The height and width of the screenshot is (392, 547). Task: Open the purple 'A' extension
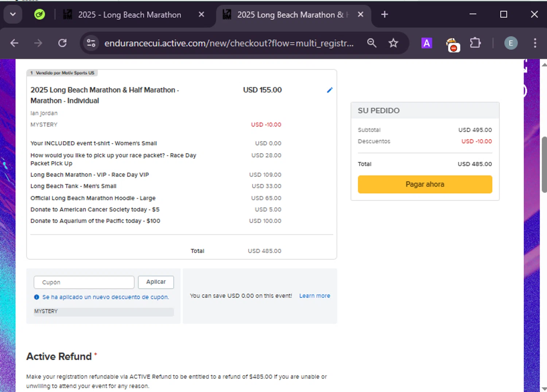click(426, 43)
